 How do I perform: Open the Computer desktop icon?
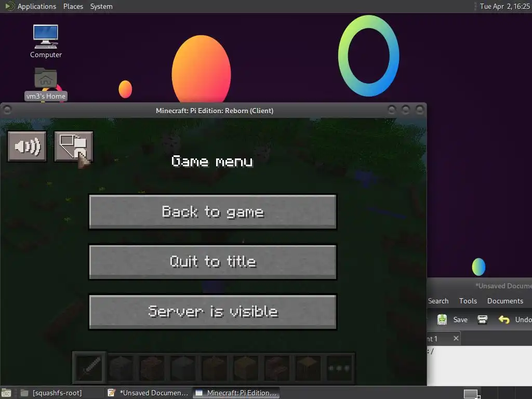click(46, 42)
